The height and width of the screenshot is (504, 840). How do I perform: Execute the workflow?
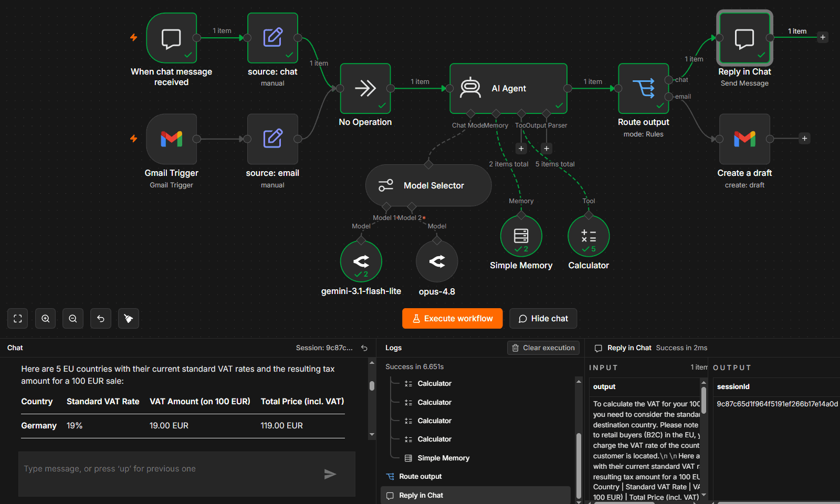pyautogui.click(x=453, y=319)
